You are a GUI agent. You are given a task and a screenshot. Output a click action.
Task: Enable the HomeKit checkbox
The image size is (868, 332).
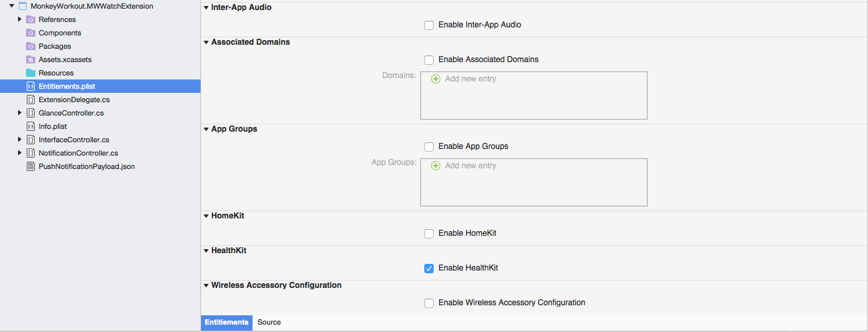(429, 234)
